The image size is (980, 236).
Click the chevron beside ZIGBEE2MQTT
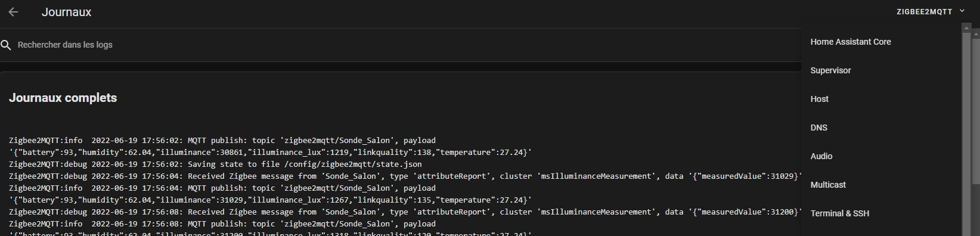(x=962, y=11)
